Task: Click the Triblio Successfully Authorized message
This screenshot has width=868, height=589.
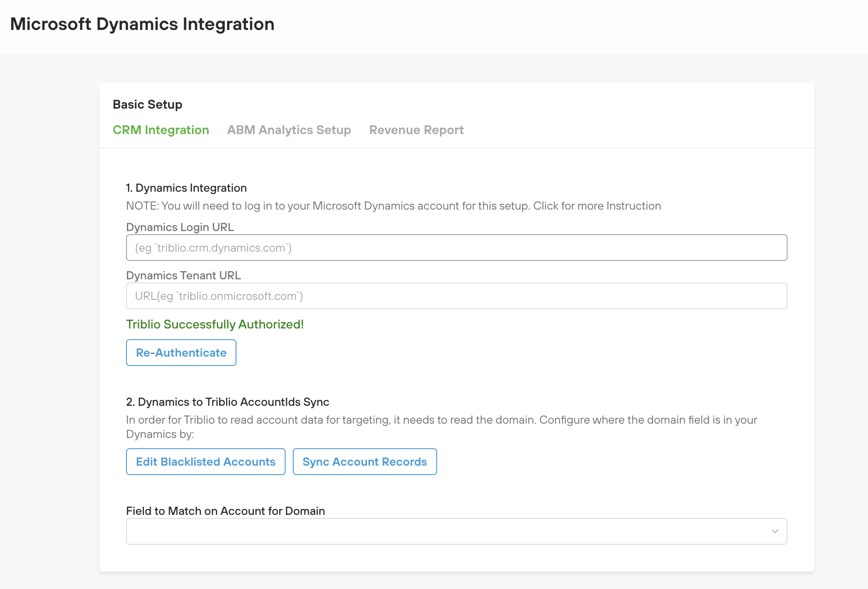Action: (215, 324)
